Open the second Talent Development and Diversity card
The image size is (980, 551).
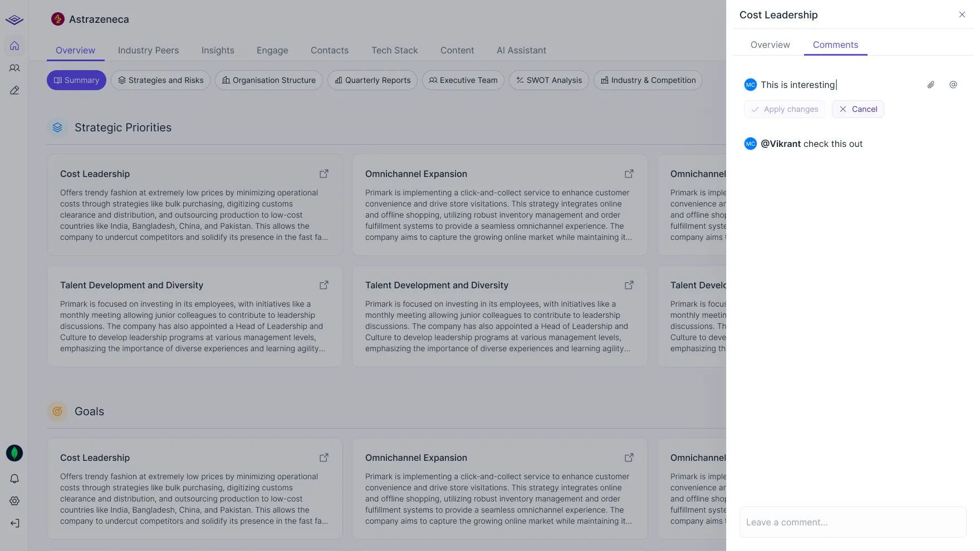coord(500,316)
